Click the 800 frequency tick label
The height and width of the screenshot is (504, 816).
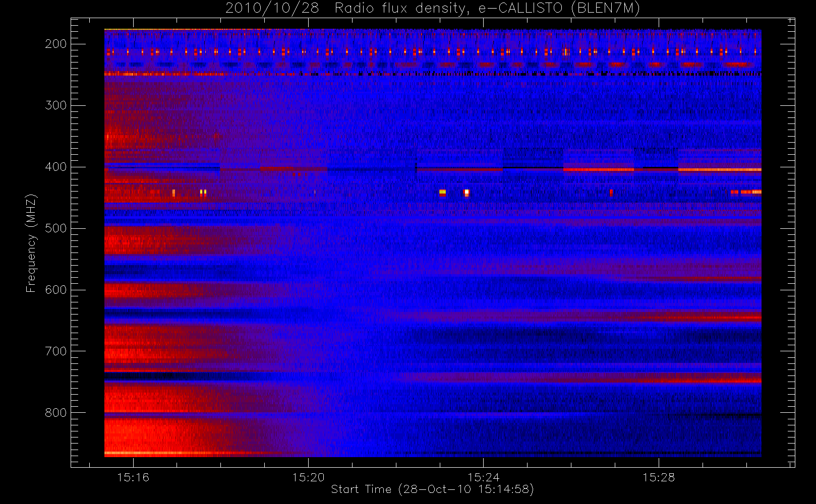pyautogui.click(x=55, y=413)
